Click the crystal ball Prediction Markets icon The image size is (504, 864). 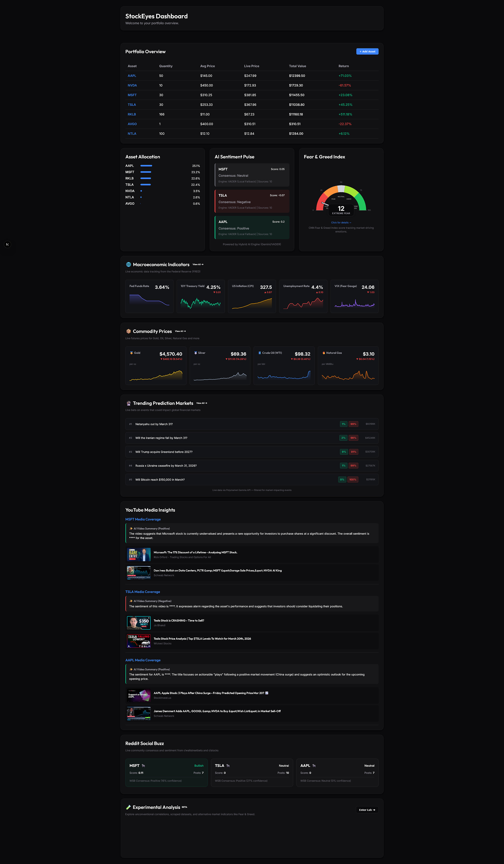[128, 403]
